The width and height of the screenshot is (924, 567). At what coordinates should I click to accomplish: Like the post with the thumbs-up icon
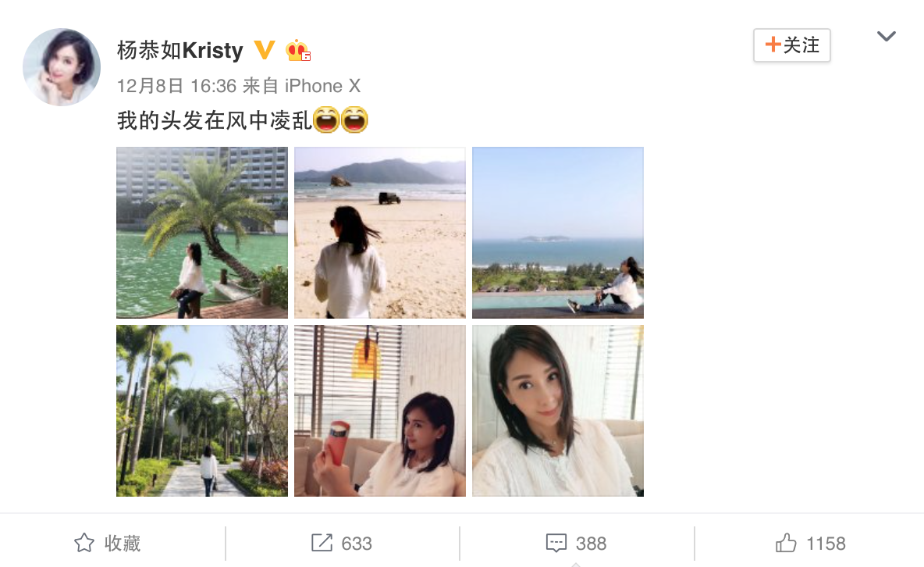(786, 542)
